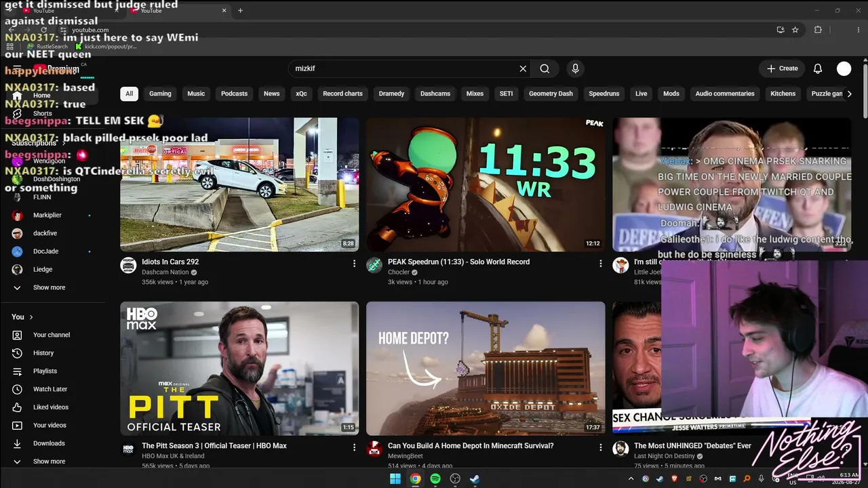This screenshot has height=488, width=868.
Task: Open Watch Later in the sidebar
Action: point(53,389)
